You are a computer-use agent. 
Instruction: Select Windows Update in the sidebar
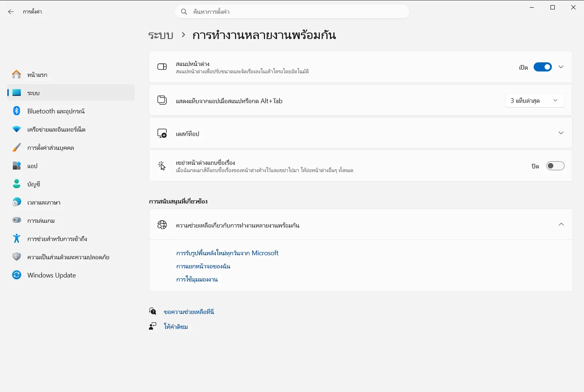coord(71,275)
